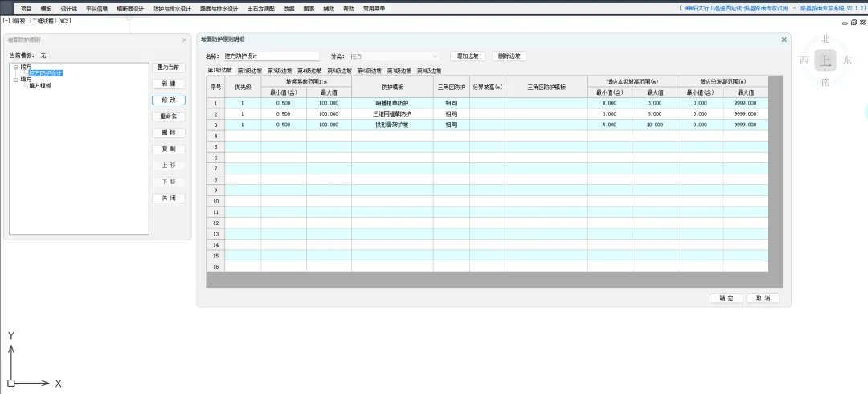Click the 优先级 cell in row 3
The width and height of the screenshot is (868, 394).
click(243, 125)
